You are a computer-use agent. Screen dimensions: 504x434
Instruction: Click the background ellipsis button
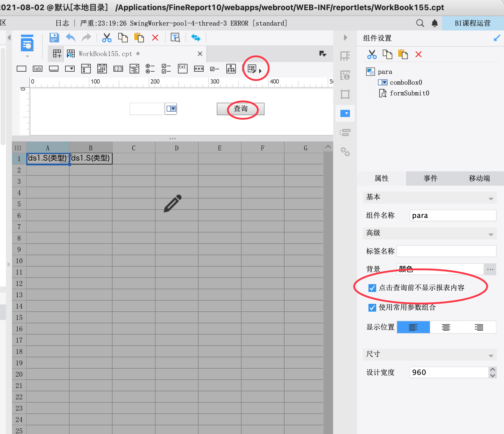click(x=490, y=269)
